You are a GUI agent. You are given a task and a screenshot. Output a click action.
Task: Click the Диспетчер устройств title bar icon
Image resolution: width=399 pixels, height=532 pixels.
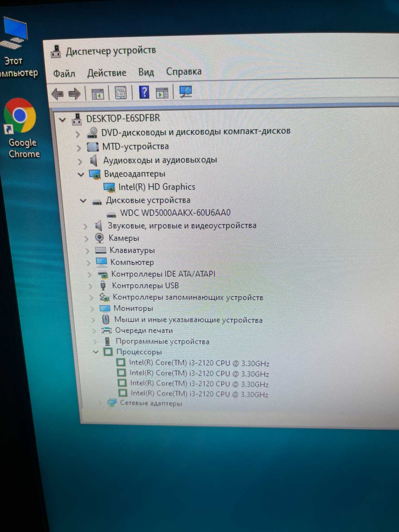[56, 52]
